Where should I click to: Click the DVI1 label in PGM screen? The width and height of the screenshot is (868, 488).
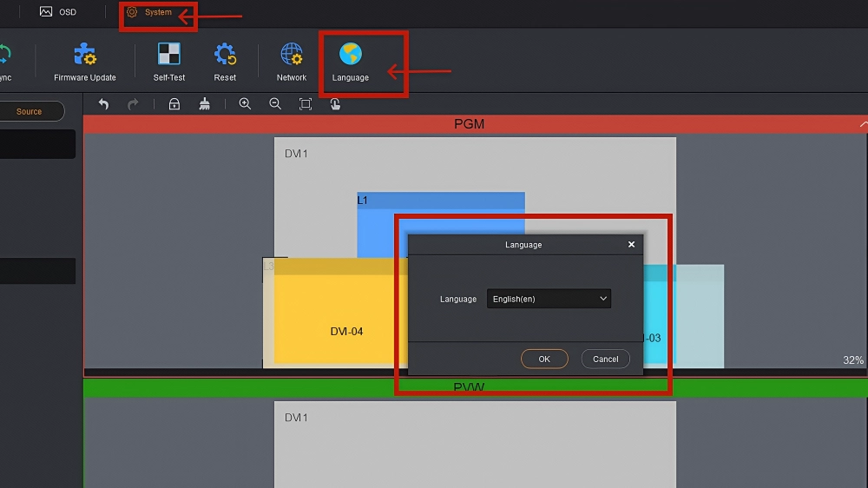click(x=296, y=154)
